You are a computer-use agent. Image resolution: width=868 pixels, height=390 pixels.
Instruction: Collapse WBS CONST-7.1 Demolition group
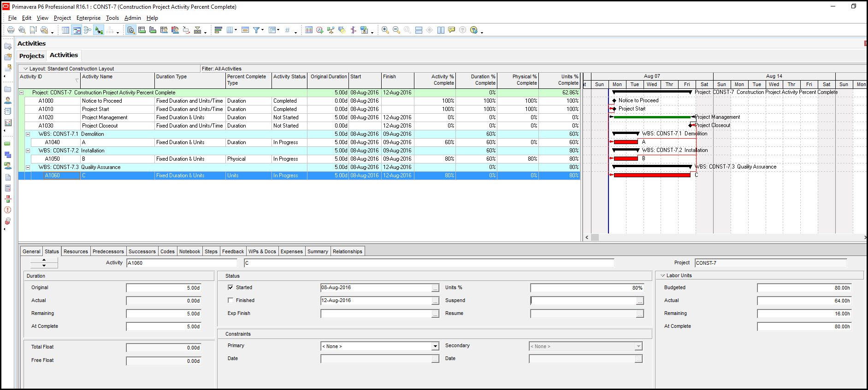pyautogui.click(x=28, y=134)
